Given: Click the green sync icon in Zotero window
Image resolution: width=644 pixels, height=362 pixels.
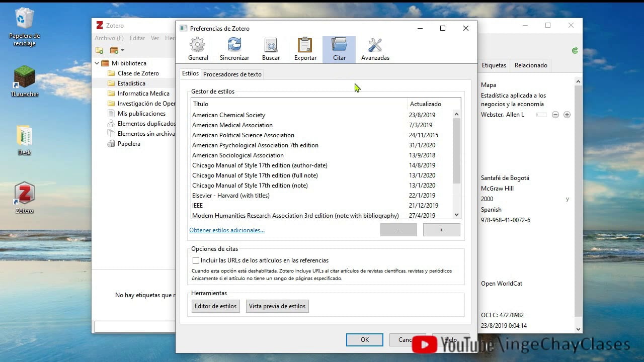Looking at the screenshot, I should [x=575, y=50].
